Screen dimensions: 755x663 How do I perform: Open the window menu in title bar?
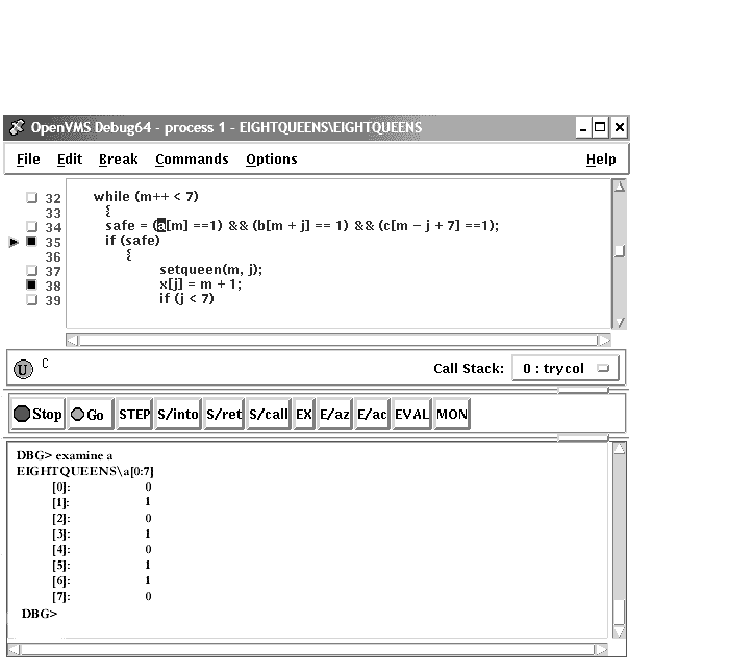pyautogui.click(x=15, y=128)
